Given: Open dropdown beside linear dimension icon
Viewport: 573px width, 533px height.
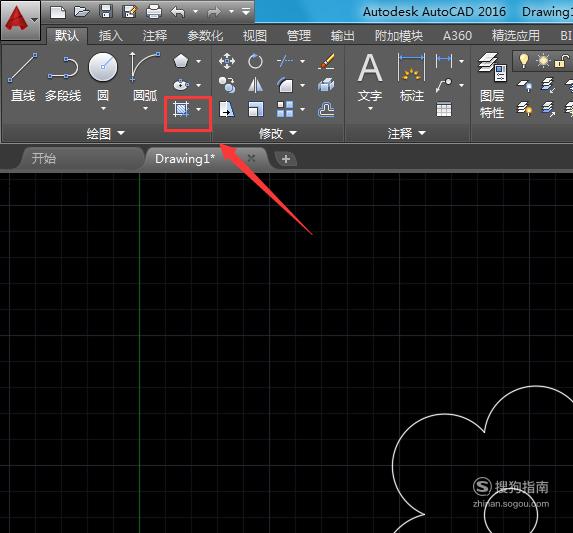Looking at the screenshot, I should pos(462,61).
